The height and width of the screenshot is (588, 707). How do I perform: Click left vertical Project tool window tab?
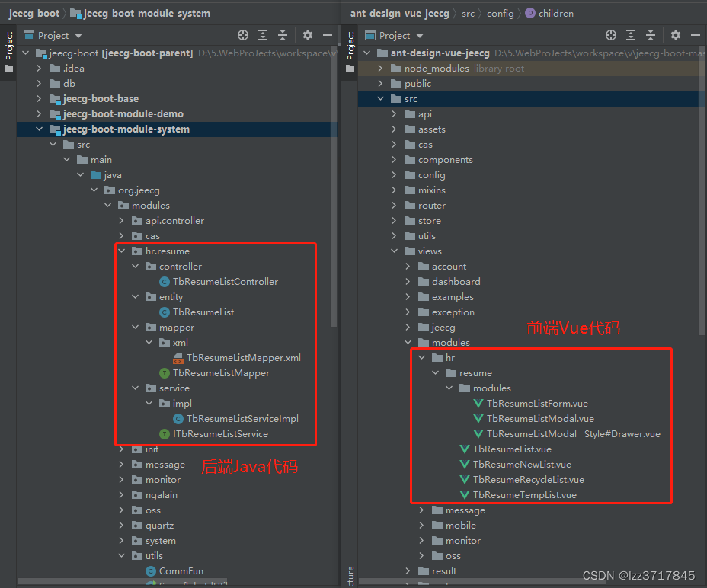coord(8,51)
